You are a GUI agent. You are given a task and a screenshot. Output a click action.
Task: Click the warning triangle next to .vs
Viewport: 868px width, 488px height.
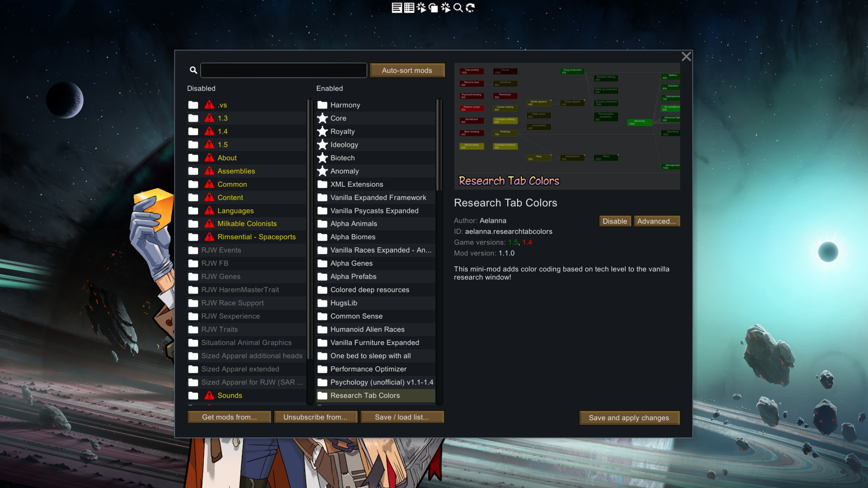coord(209,105)
